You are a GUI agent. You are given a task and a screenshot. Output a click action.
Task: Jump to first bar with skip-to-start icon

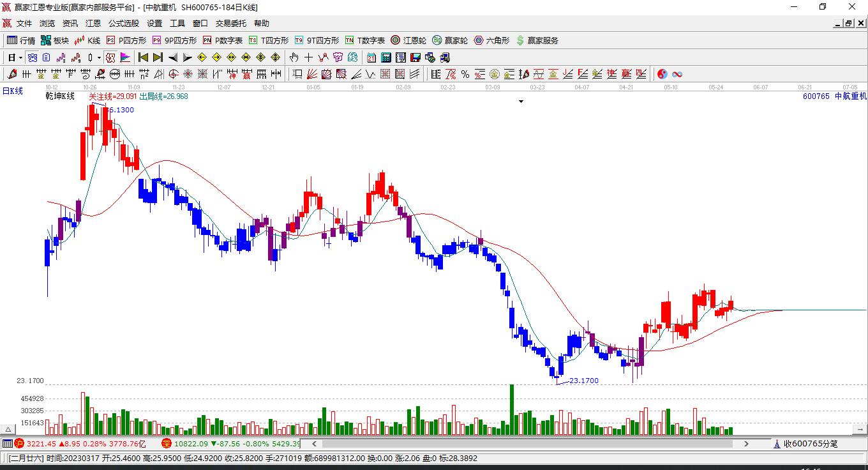143,57
